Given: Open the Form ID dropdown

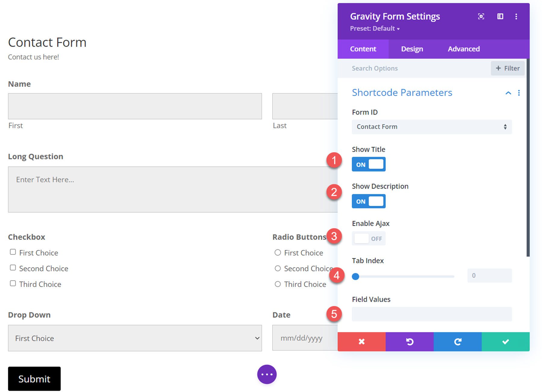Looking at the screenshot, I should [431, 127].
